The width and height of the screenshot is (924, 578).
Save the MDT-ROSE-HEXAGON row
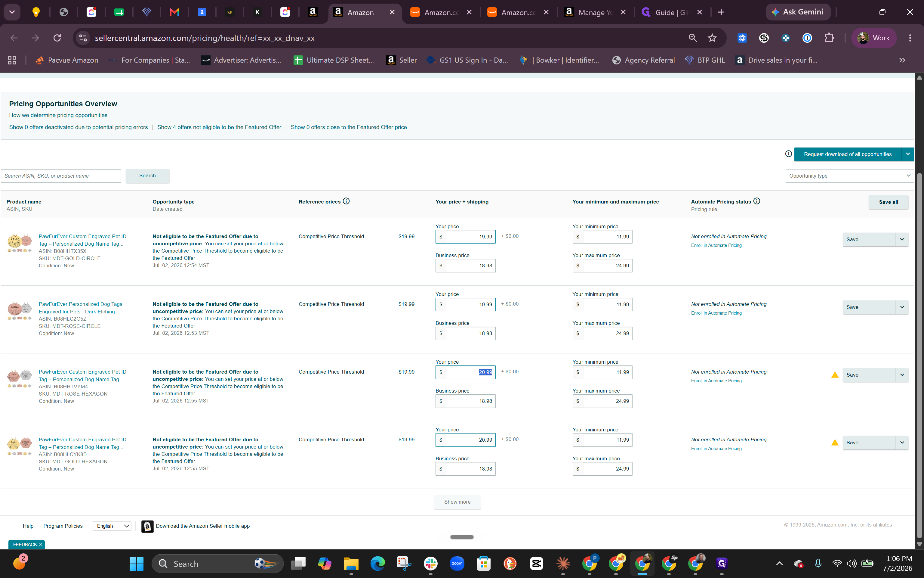[869, 374]
